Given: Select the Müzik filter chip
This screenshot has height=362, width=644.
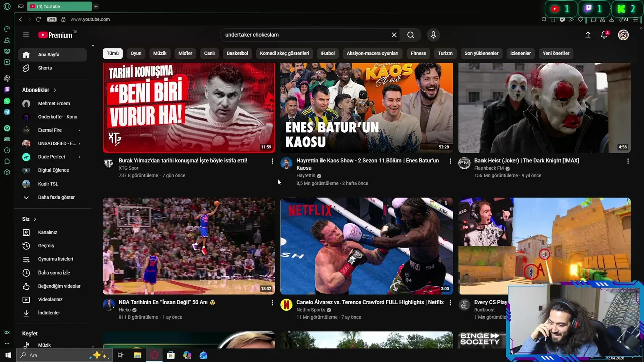Looking at the screenshot, I should [x=160, y=53].
